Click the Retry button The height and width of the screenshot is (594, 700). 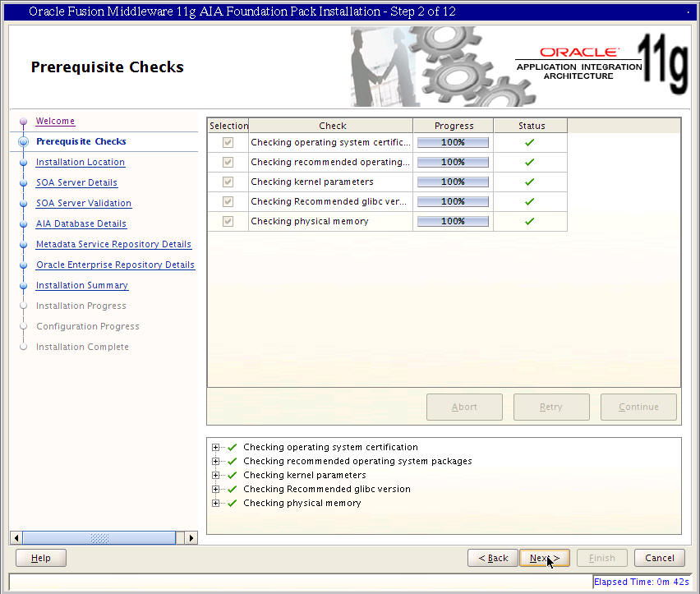coord(551,407)
